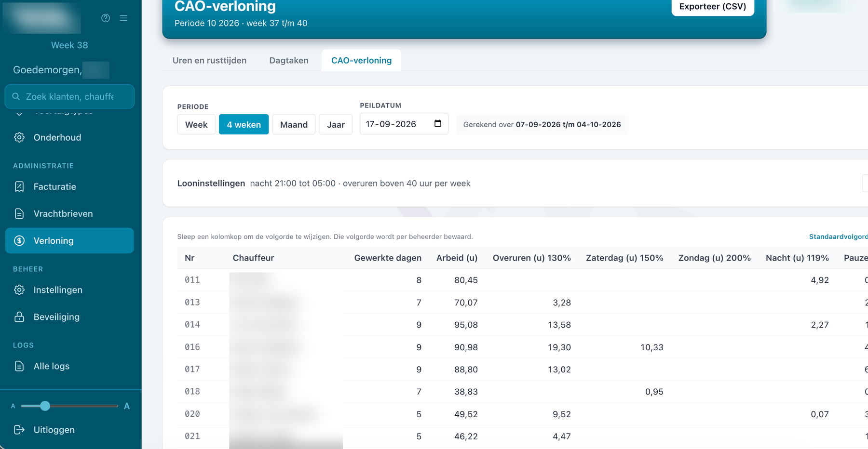Focus the Zoek klanten search field
Screen dimensions: 868x449
69,96
